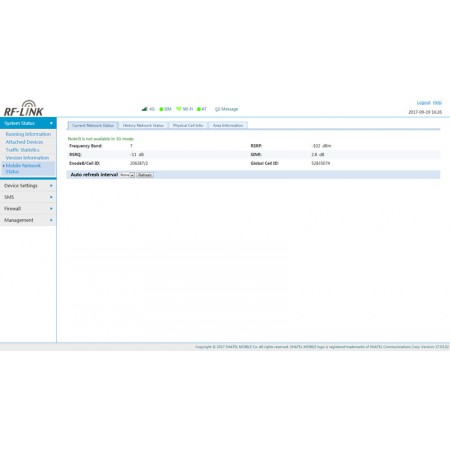Switch to History Network Status tab
This screenshot has width=450, height=450.
[x=143, y=126]
